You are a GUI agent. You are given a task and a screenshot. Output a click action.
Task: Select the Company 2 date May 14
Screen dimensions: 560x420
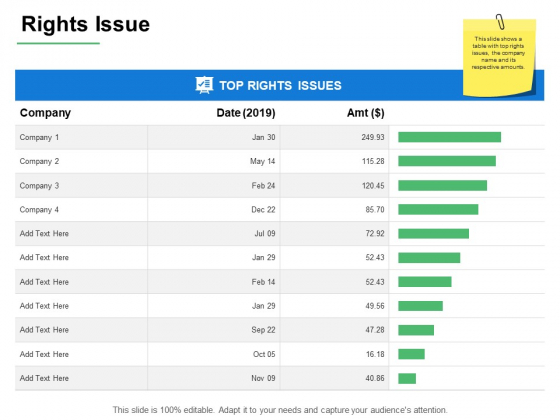pyautogui.click(x=262, y=161)
